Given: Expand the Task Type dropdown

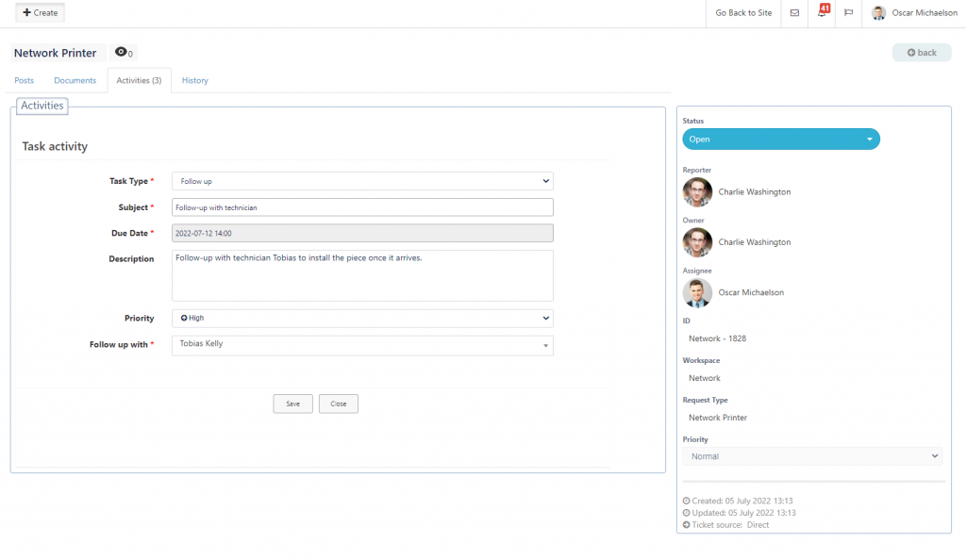Looking at the screenshot, I should [x=362, y=181].
